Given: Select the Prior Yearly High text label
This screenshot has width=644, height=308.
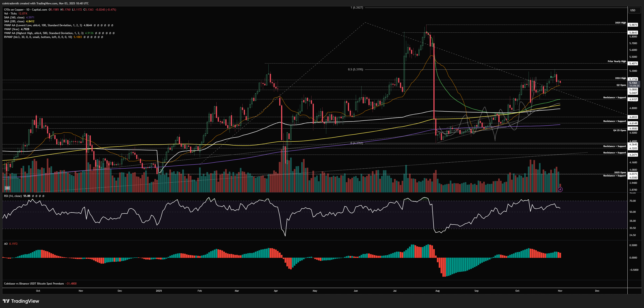Looking at the screenshot, I should (x=617, y=61).
